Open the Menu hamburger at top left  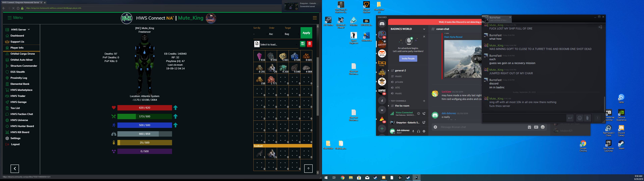pos(15,18)
